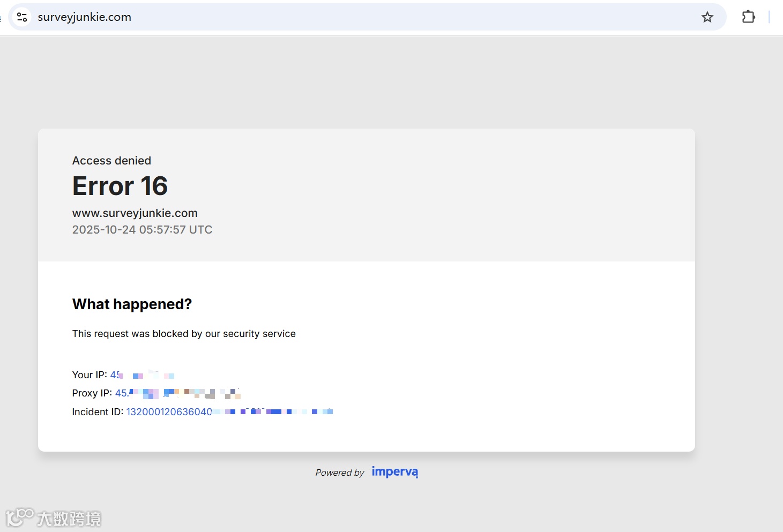Image resolution: width=783 pixels, height=532 pixels.
Task: Select the Error 16 heading
Action: pos(120,186)
